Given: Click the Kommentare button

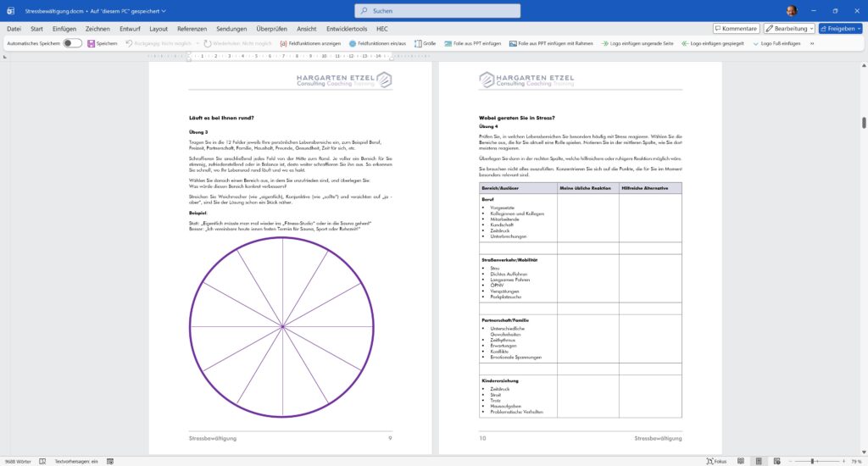Looking at the screenshot, I should [x=735, y=28].
